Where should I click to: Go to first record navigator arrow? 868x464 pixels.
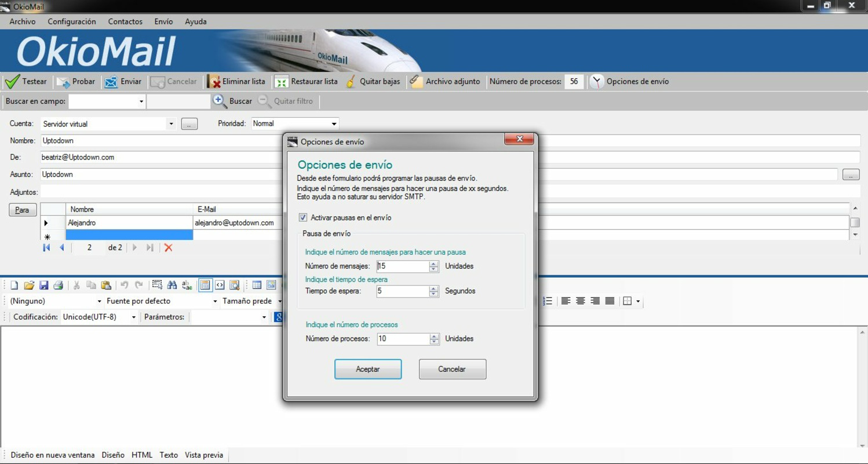46,248
